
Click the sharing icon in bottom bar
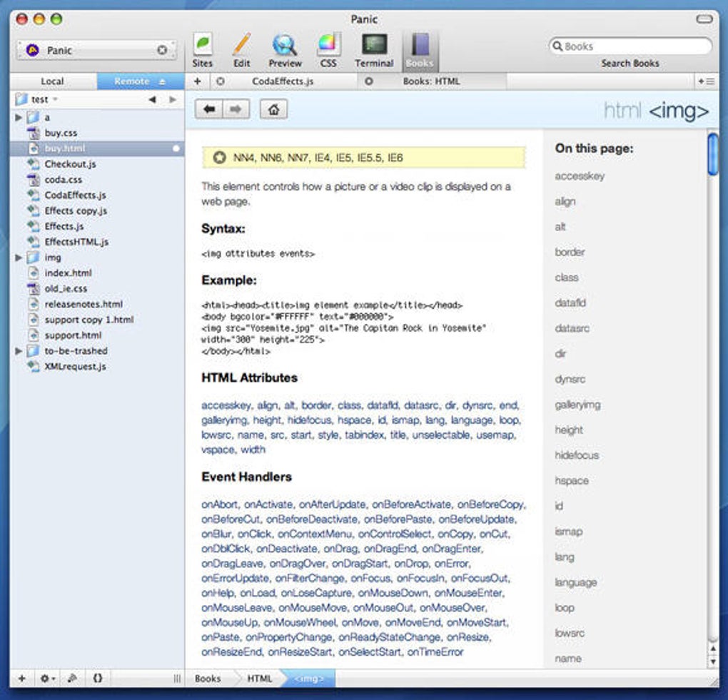coord(72,678)
